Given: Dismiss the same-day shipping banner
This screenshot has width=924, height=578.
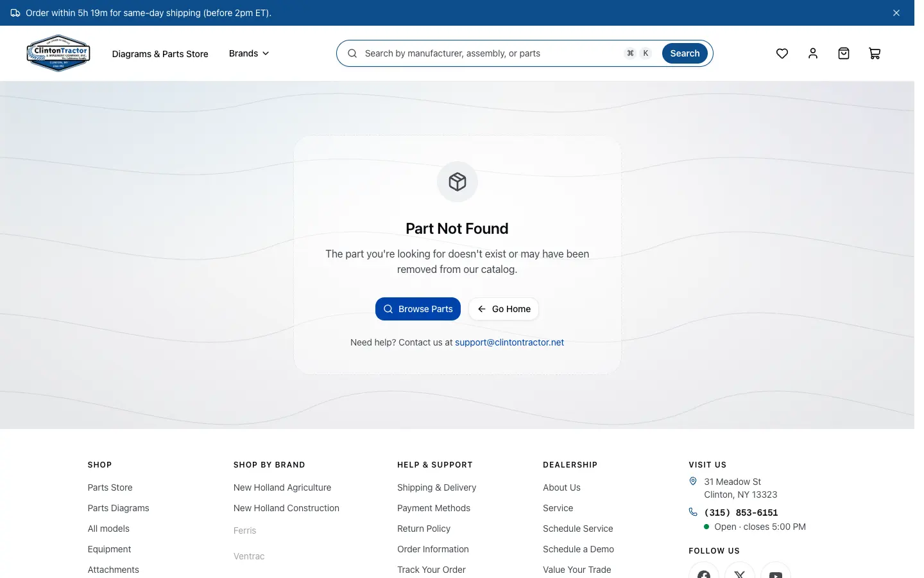Looking at the screenshot, I should click(896, 13).
